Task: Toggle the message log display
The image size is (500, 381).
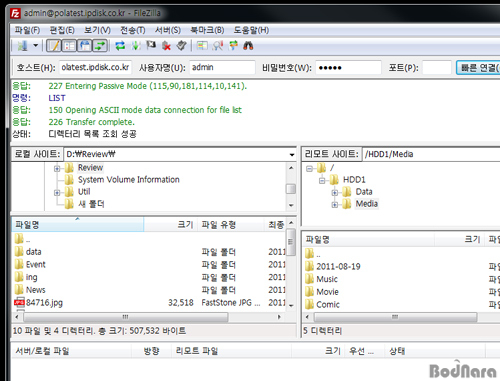Action: point(54,45)
